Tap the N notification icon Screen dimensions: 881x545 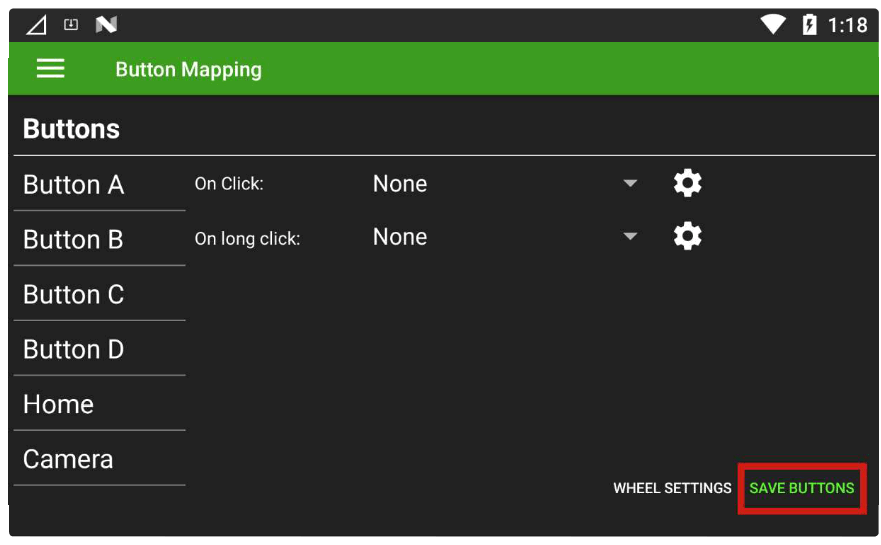106,25
